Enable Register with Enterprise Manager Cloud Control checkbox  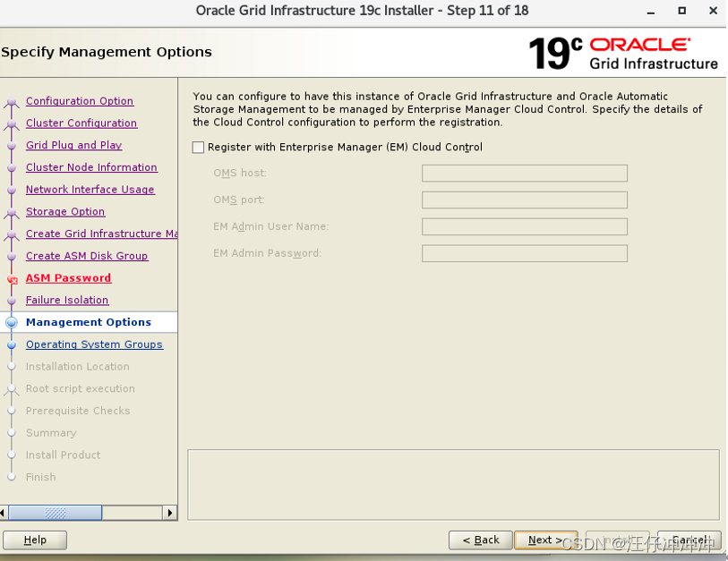(198, 148)
